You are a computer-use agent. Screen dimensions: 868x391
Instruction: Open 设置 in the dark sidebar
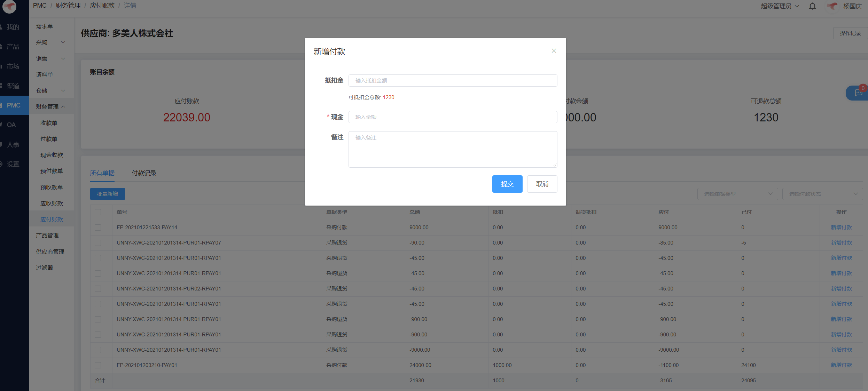[x=13, y=164]
